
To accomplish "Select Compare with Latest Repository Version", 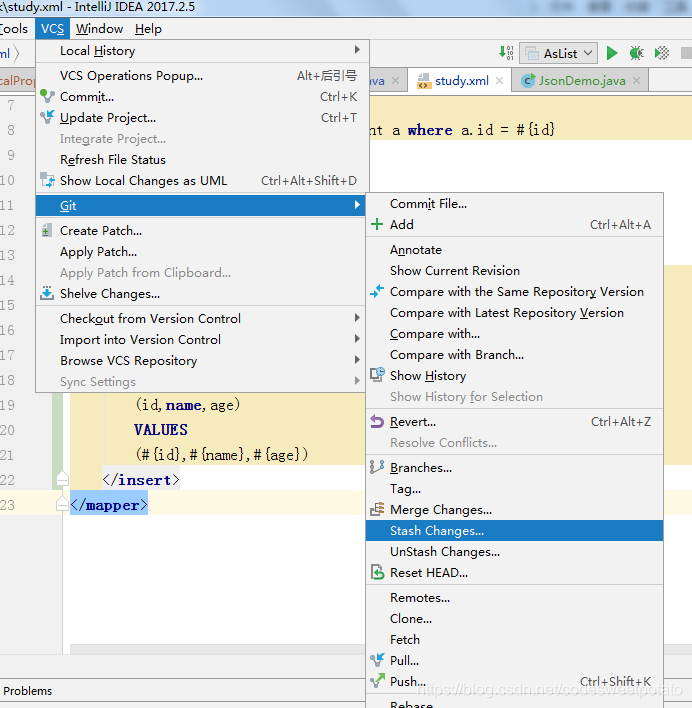I will pos(515,312).
